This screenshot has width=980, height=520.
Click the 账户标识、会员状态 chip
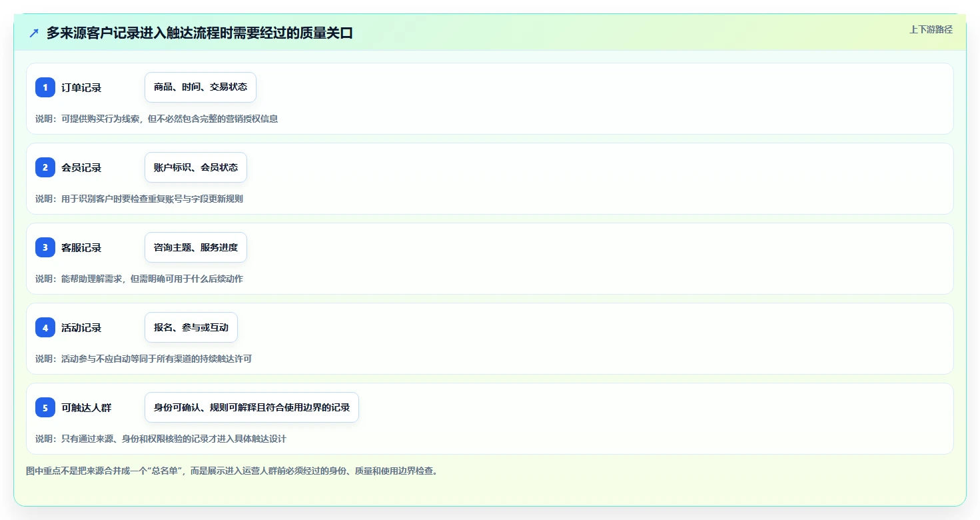pos(196,167)
